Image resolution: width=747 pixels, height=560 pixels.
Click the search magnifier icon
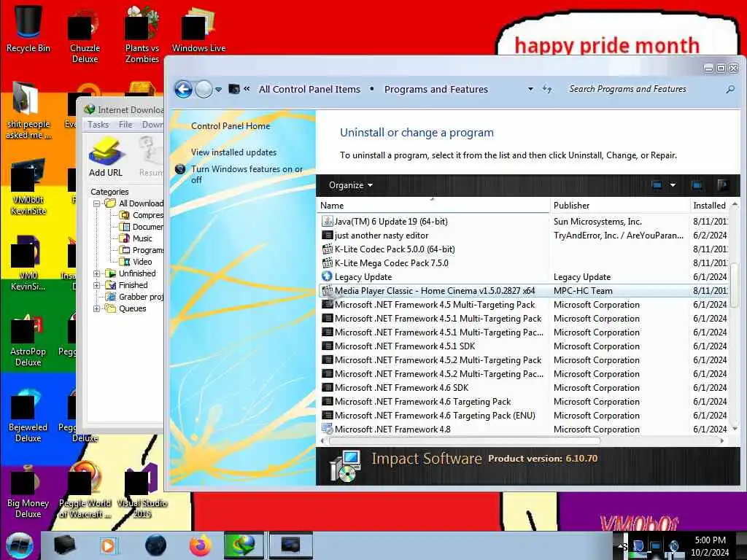point(729,89)
